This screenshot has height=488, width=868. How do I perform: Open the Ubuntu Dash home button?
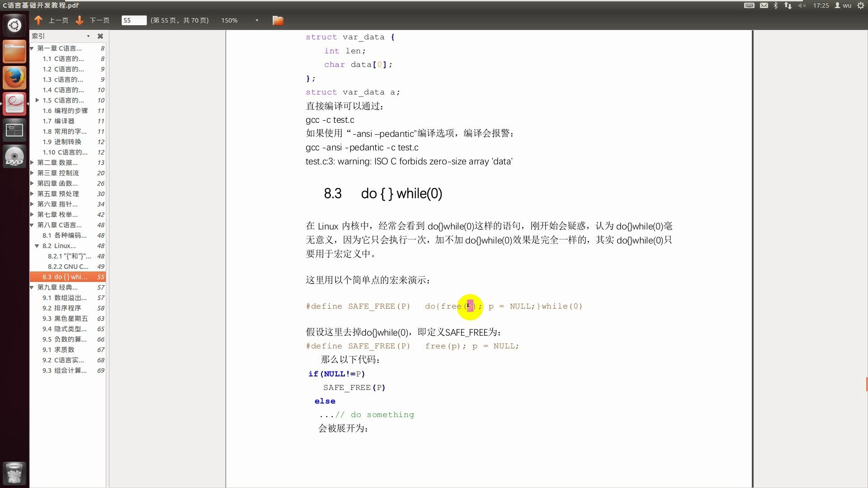[14, 25]
